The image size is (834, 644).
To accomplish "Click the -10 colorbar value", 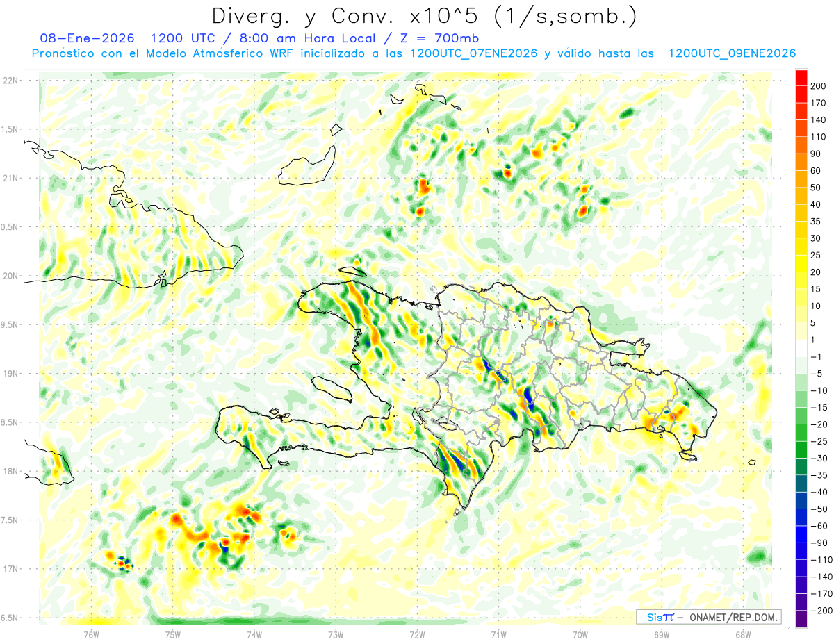I will [819, 390].
